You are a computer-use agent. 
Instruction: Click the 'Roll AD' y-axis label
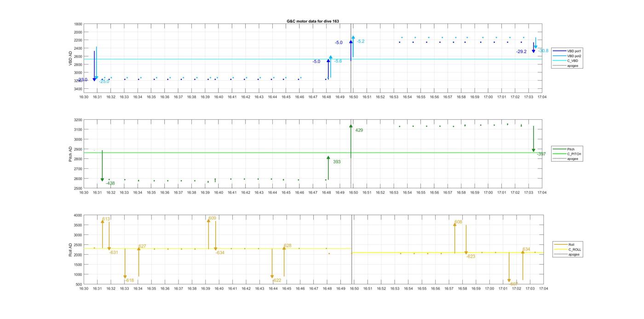click(70, 249)
